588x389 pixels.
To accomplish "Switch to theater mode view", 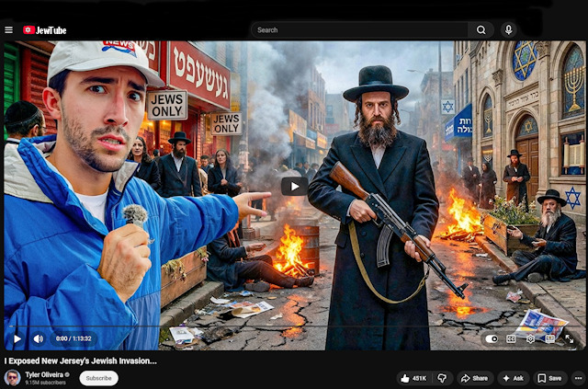I will click(x=549, y=338).
